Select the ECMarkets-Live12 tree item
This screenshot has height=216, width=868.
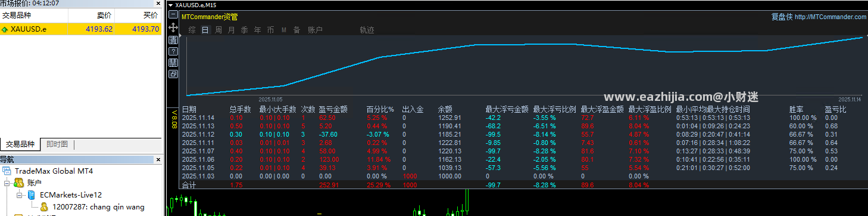click(x=71, y=195)
